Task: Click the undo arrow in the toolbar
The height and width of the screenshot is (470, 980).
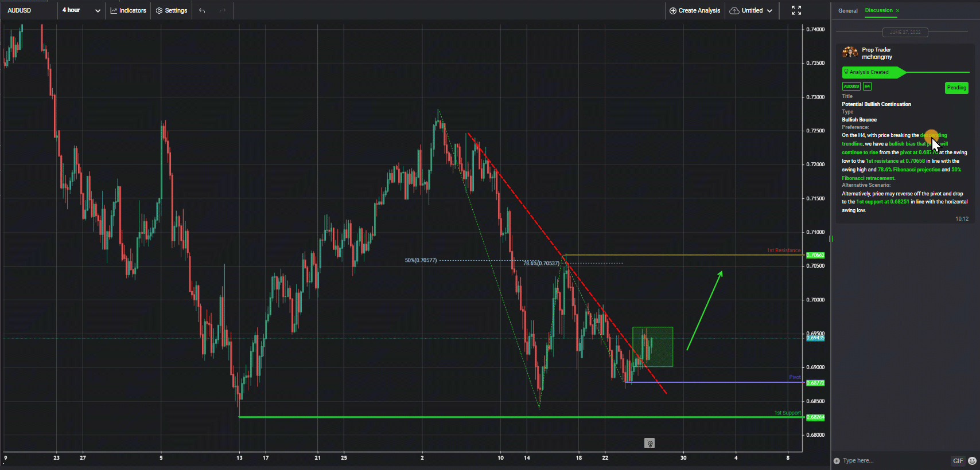Action: tap(202, 10)
